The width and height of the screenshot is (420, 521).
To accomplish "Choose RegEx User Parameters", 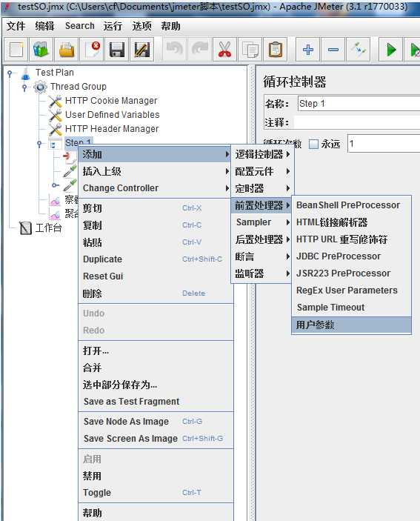I will [352, 291].
